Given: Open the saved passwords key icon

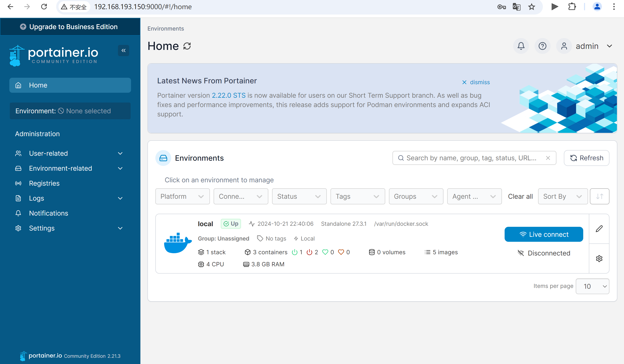Looking at the screenshot, I should pyautogui.click(x=502, y=7).
